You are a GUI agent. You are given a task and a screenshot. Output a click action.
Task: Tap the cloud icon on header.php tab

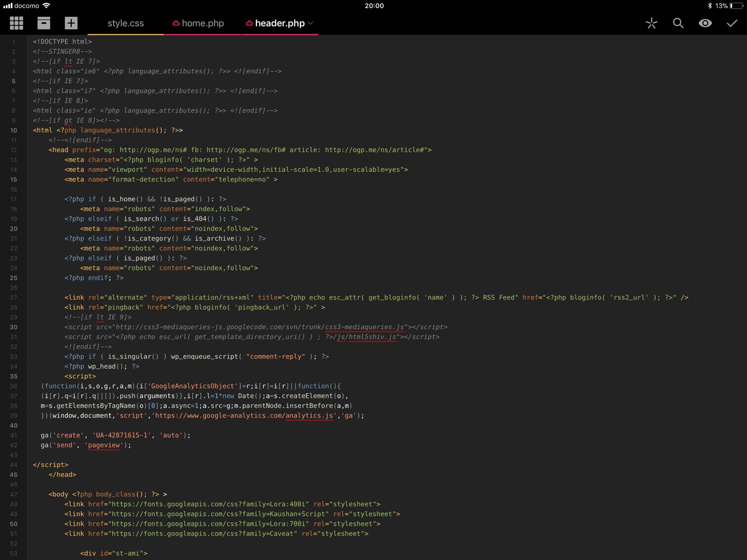[249, 23]
